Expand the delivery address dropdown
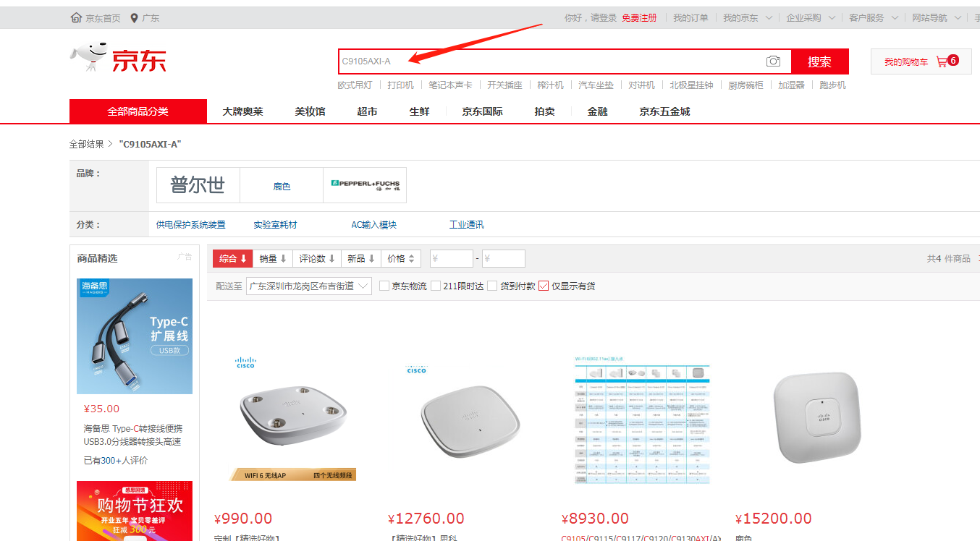This screenshot has height=541, width=980. (x=309, y=286)
